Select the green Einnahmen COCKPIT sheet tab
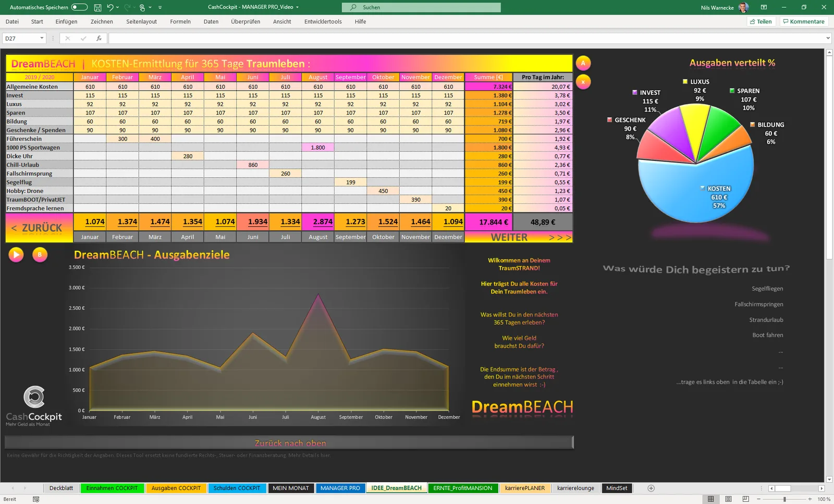 point(112,488)
